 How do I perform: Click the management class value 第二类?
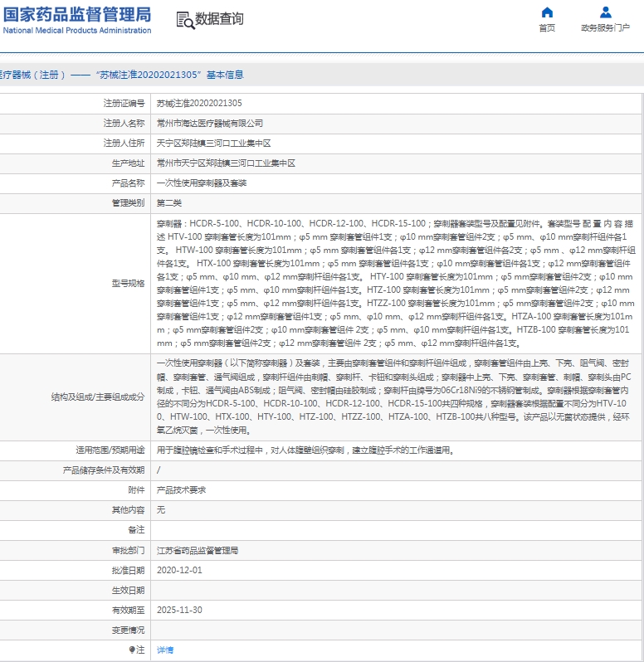pyautogui.click(x=169, y=203)
